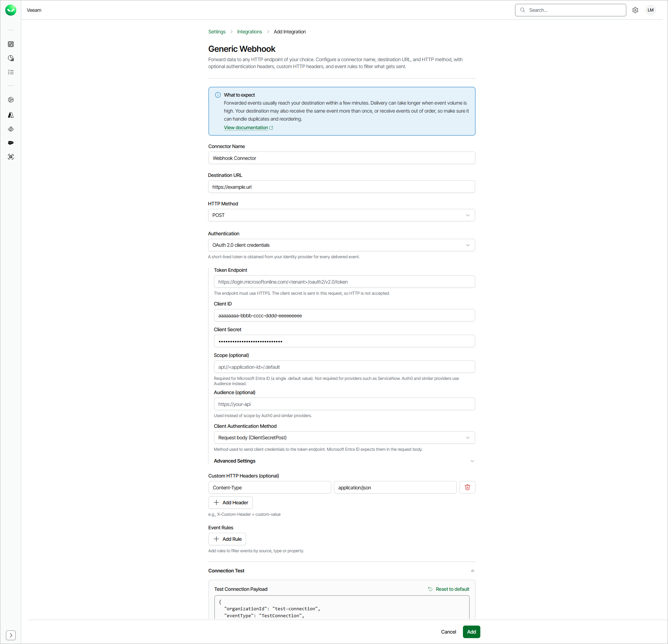Click the green Add button
Image resolution: width=668 pixels, height=644 pixels.
(471, 632)
